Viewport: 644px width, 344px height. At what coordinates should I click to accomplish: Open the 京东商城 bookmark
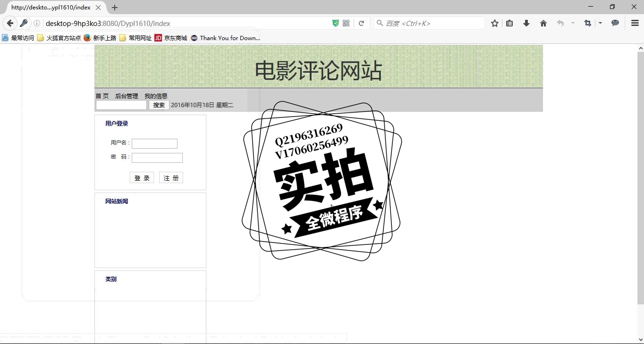point(171,38)
